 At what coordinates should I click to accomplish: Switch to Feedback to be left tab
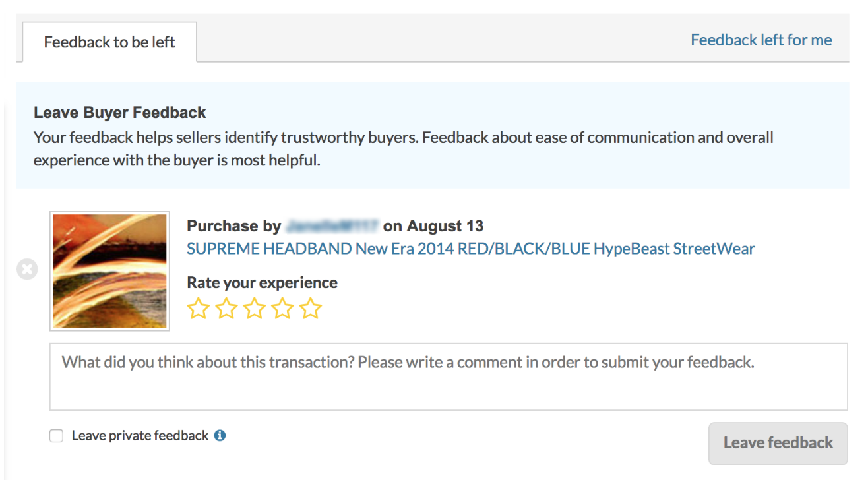click(x=109, y=42)
